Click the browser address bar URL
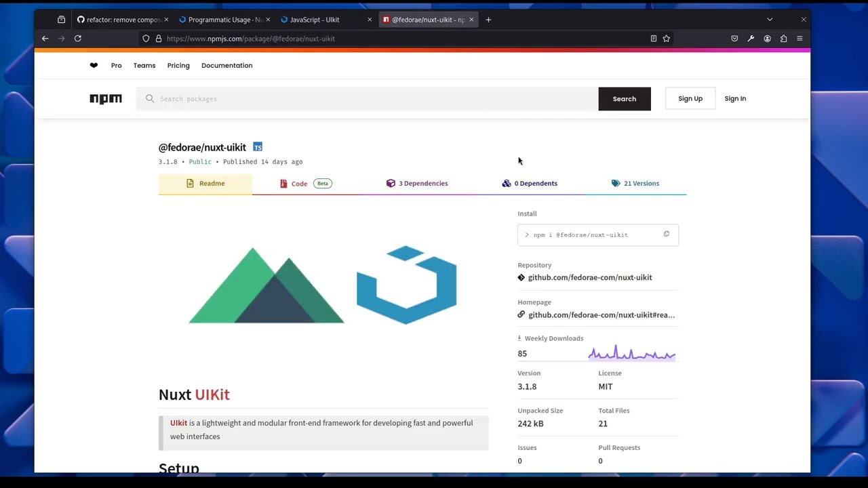Image resolution: width=868 pixels, height=488 pixels. [251, 39]
